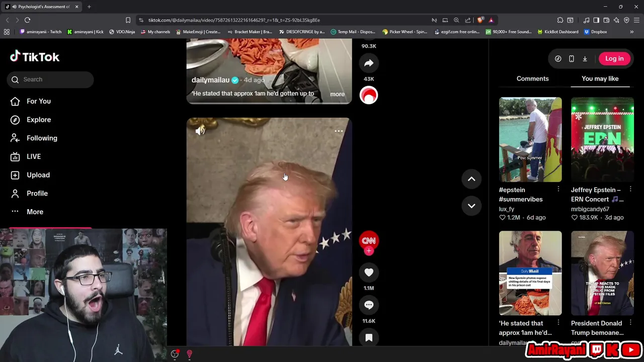The height and width of the screenshot is (362, 644).
Task: Open the Explore page
Action: point(39,120)
